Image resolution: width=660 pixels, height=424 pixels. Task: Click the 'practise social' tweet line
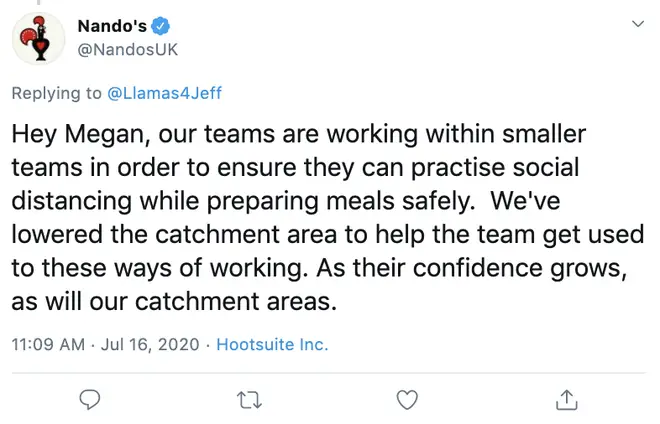[295, 168]
